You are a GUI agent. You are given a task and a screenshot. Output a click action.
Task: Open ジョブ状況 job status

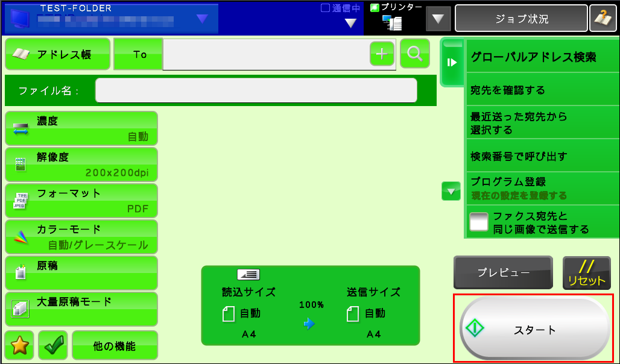point(521,19)
